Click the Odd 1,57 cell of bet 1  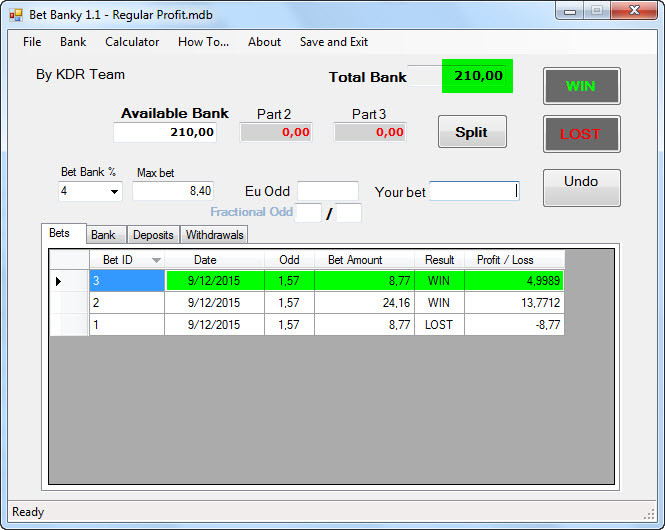(x=289, y=325)
